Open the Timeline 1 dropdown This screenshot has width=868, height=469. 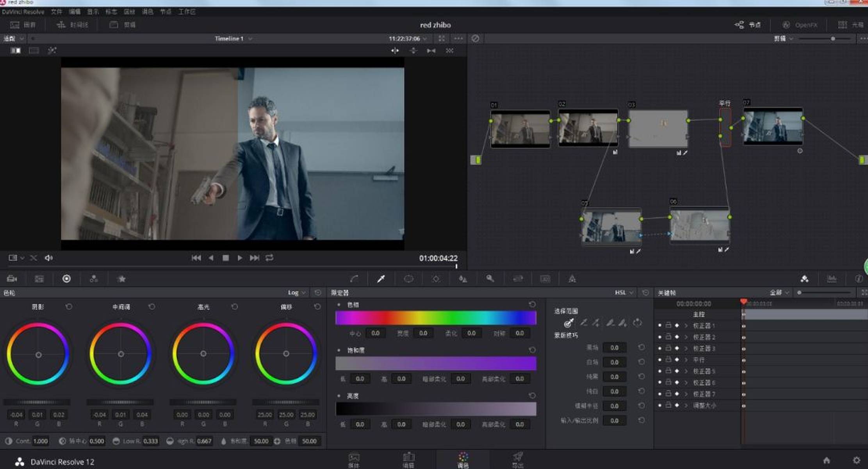tap(233, 38)
